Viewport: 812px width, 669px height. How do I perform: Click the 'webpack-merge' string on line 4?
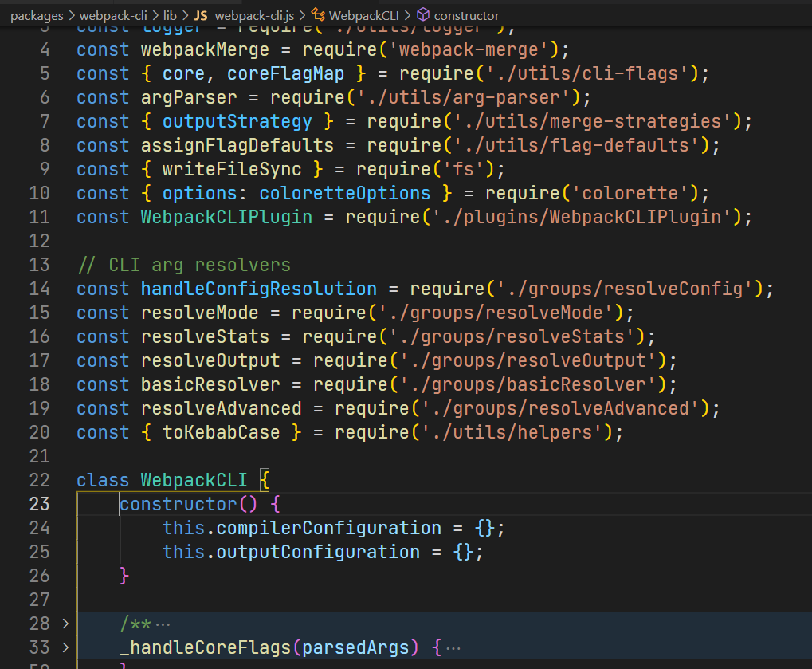[x=469, y=49]
